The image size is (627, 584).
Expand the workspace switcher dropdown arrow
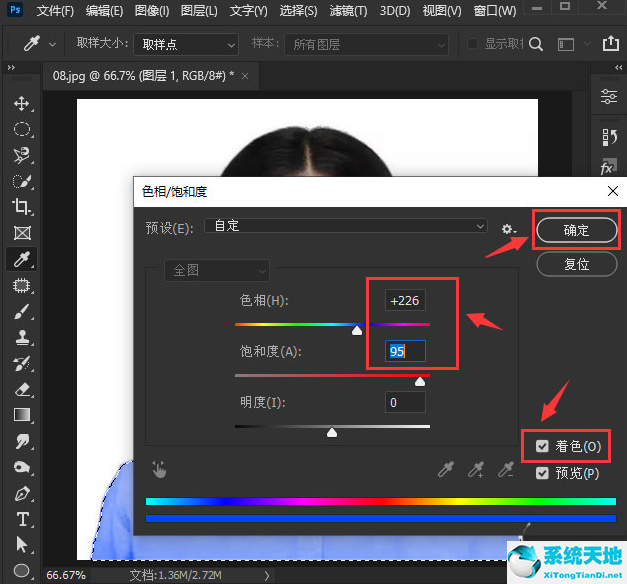point(587,43)
